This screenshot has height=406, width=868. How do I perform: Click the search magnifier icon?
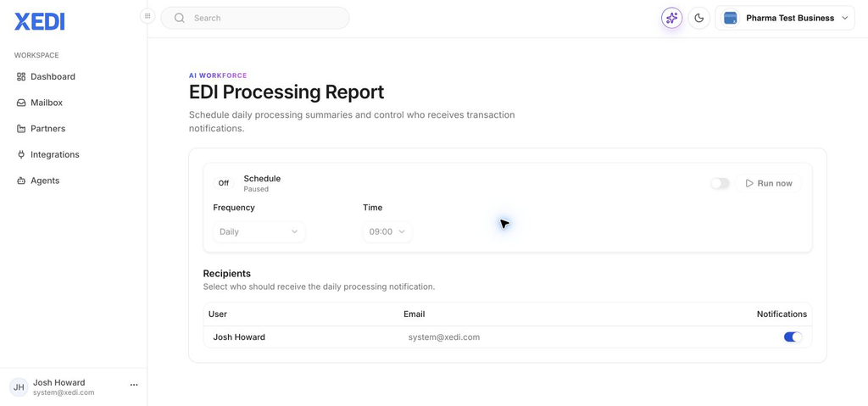tap(180, 18)
